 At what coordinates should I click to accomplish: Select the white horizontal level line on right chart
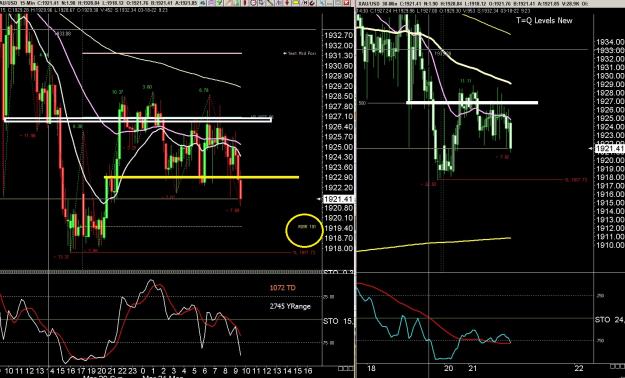tap(472, 102)
